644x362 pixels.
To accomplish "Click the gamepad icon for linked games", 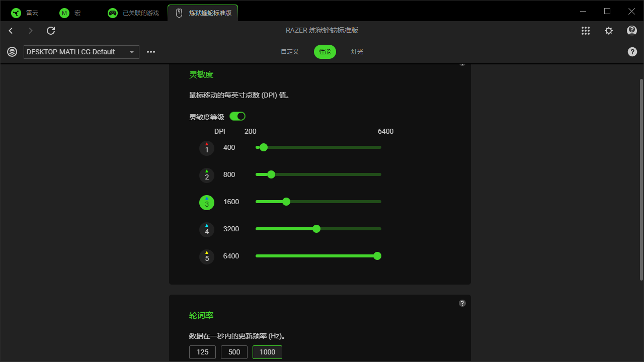I will [x=113, y=13].
